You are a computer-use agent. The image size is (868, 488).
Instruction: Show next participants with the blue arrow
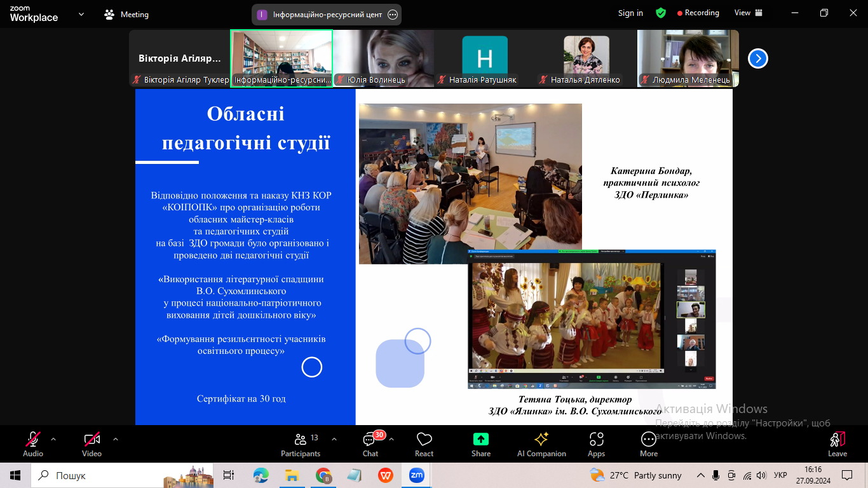click(x=757, y=58)
